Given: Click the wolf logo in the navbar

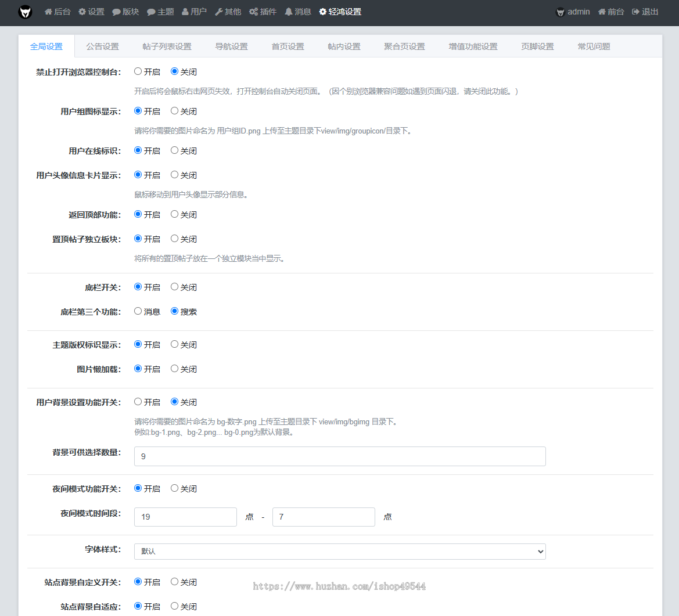Looking at the screenshot, I should (25, 12).
